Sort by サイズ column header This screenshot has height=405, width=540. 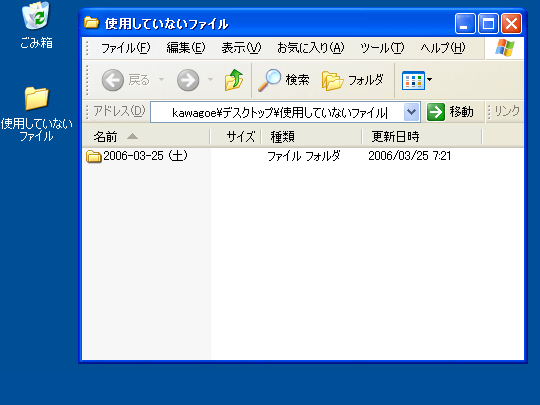tap(236, 137)
